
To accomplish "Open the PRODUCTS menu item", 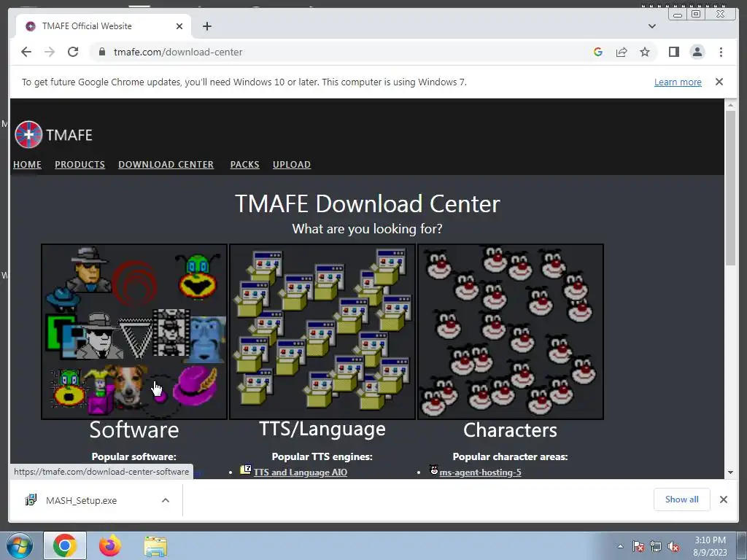I will click(x=80, y=164).
